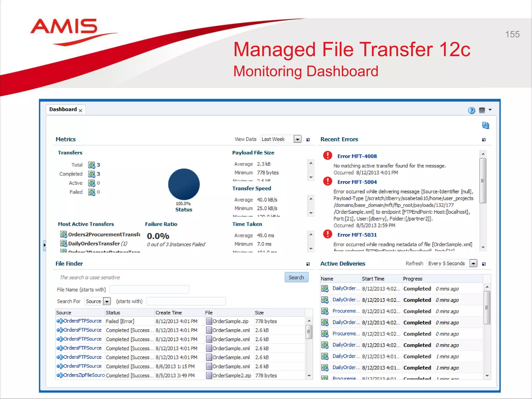Click the Active transfers icon

[x=91, y=183]
